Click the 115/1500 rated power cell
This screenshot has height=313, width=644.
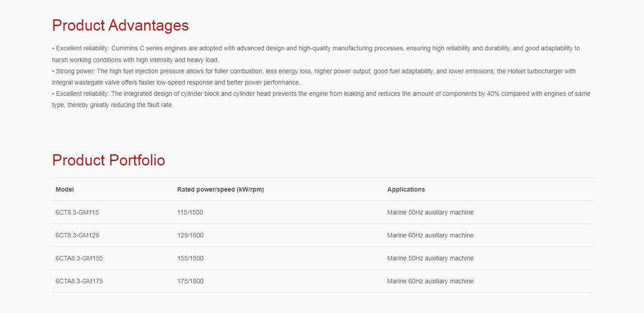click(x=190, y=212)
